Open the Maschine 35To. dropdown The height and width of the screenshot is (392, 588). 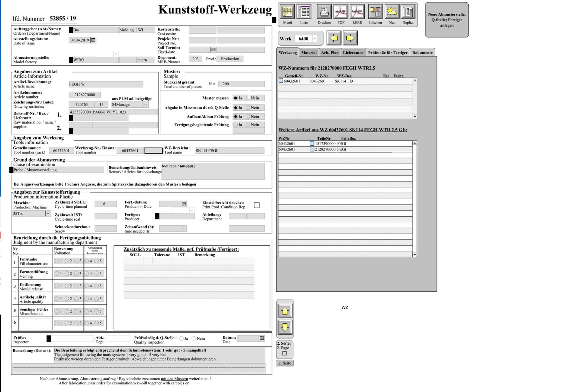48,213
